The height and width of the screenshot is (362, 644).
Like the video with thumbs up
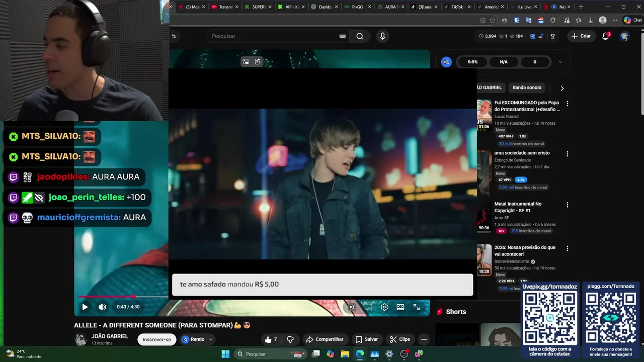point(271,339)
